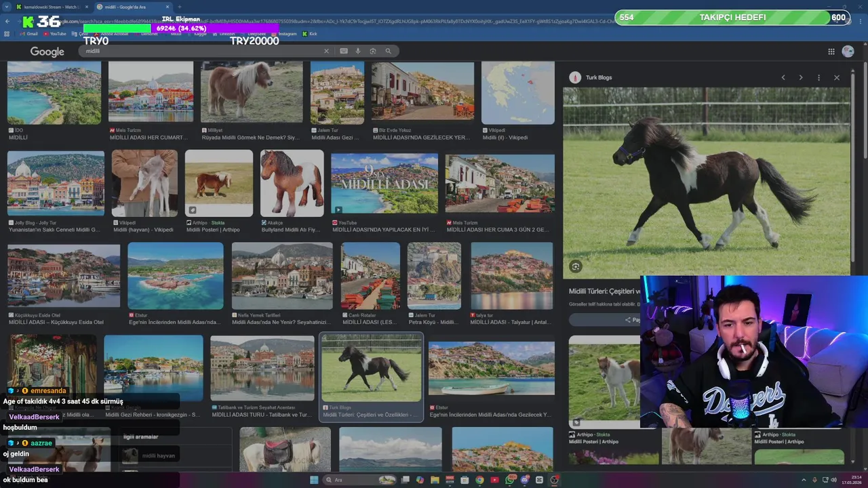Screen dimensions: 868x488
Task: Expand the tab search dropdown arrow
Action: point(7,7)
